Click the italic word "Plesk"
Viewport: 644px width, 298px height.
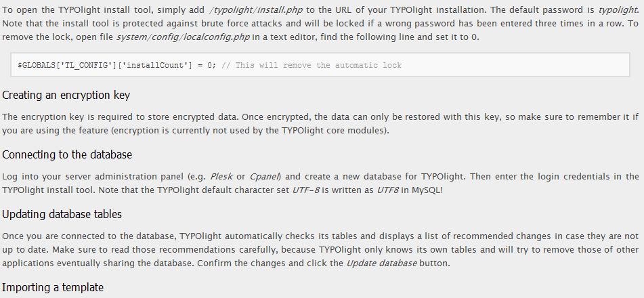click(222, 177)
